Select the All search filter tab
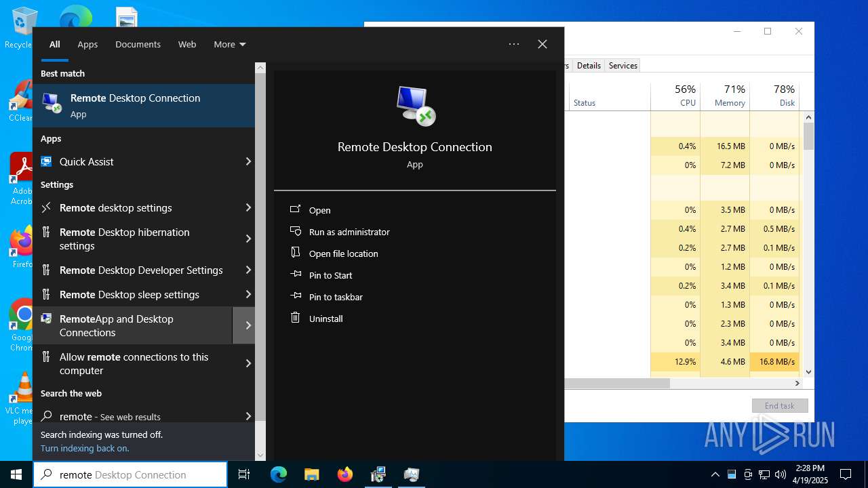868x488 pixels. (x=55, y=44)
